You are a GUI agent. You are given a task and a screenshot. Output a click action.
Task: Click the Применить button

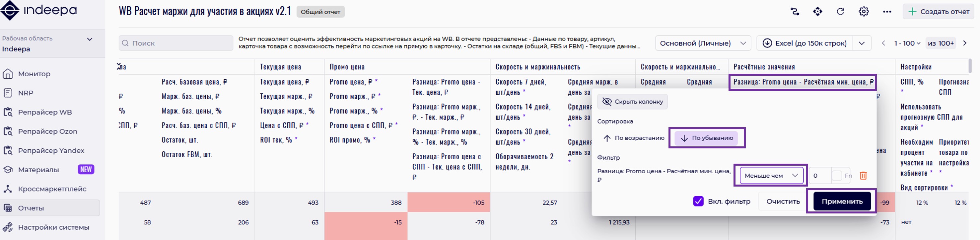coord(842,201)
